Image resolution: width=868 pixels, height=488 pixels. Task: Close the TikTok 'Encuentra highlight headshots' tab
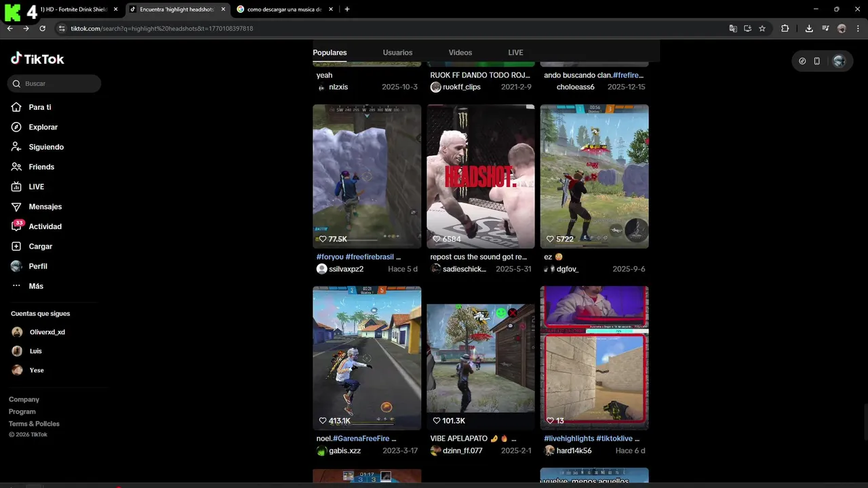tap(223, 9)
